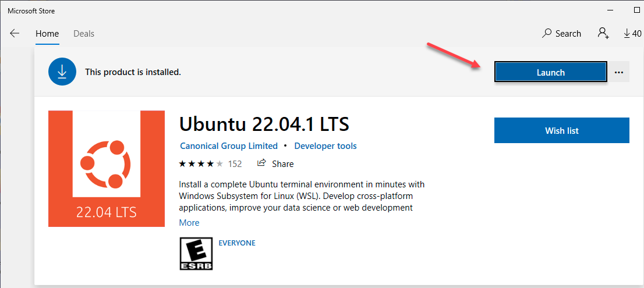Screen dimensions: 644x288
Task: Click the blue circular download icon
Action: [x=62, y=72]
